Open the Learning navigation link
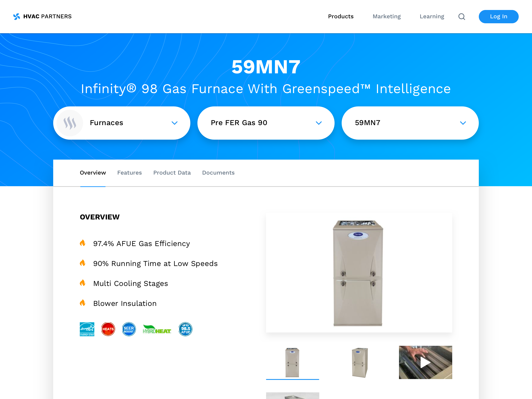Screen dimensions: 532x399 [432, 16]
